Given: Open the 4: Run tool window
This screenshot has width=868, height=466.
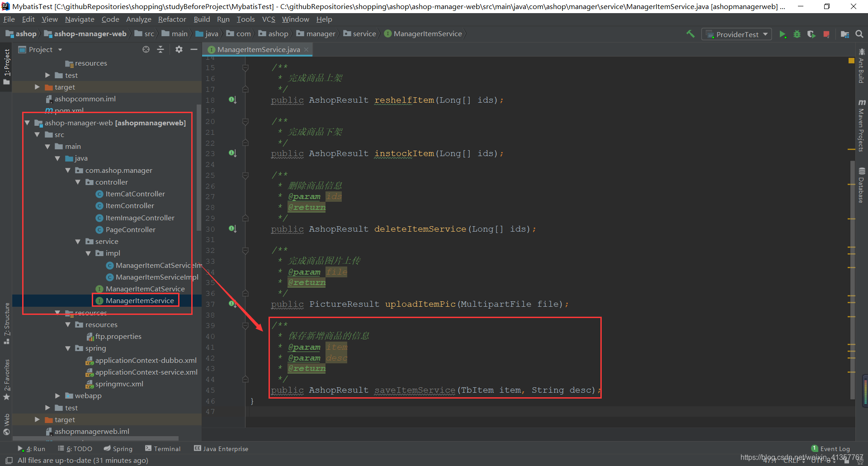Looking at the screenshot, I should [32, 449].
